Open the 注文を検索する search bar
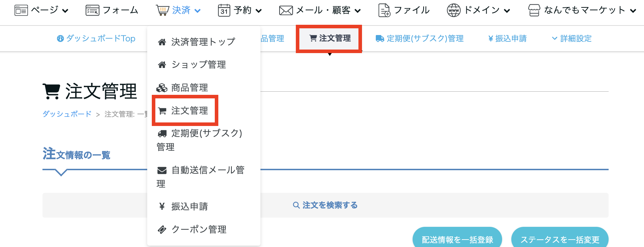644x247 pixels. pos(325,205)
